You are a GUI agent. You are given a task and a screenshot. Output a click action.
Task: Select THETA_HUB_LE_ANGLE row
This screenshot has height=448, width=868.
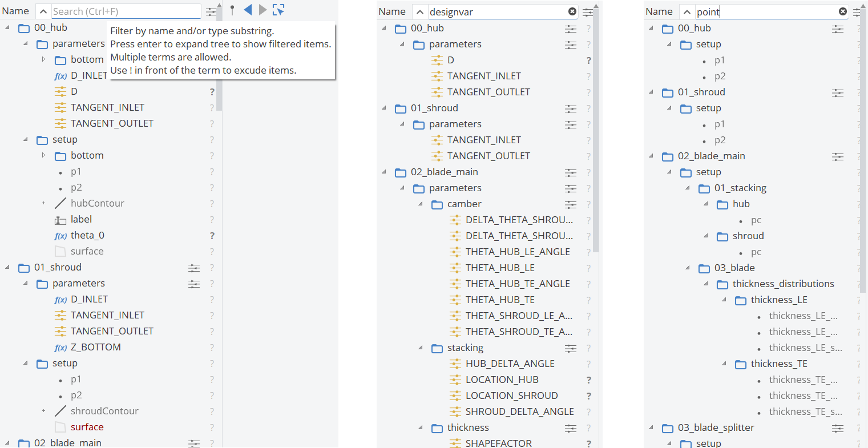coord(518,252)
